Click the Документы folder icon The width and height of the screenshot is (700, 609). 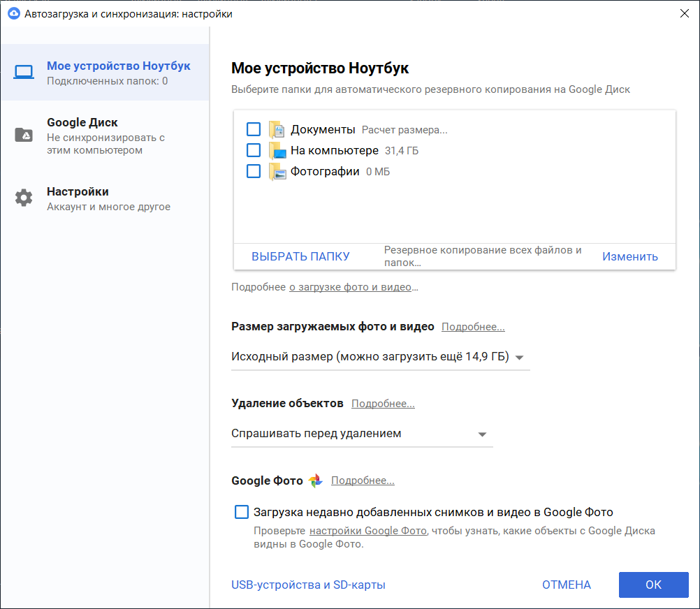coord(277,130)
